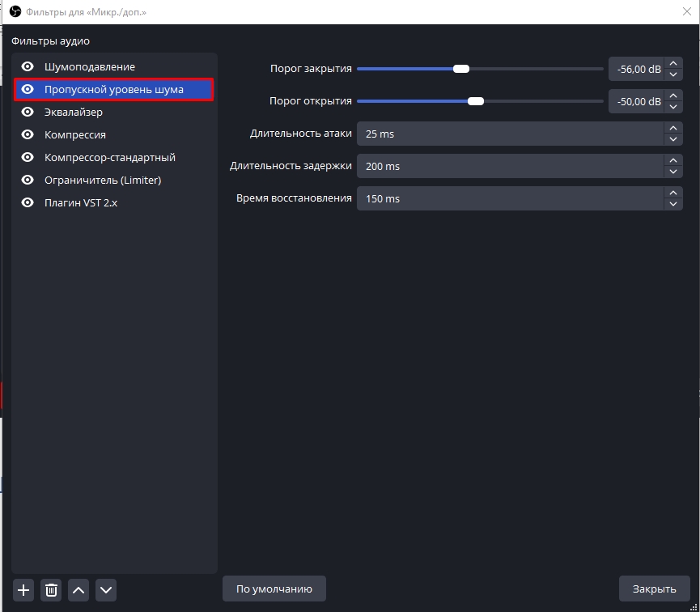The width and height of the screenshot is (700, 612).
Task: Click the OBS logo in title bar
Action: click(x=15, y=12)
